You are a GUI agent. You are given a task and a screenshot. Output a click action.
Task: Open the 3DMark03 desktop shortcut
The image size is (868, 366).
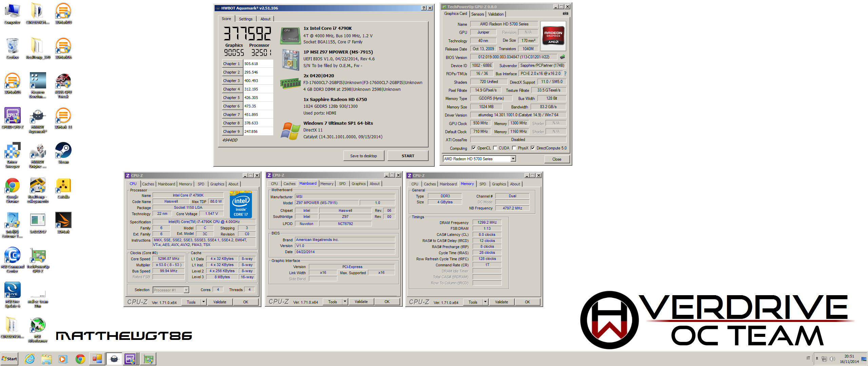tap(63, 14)
